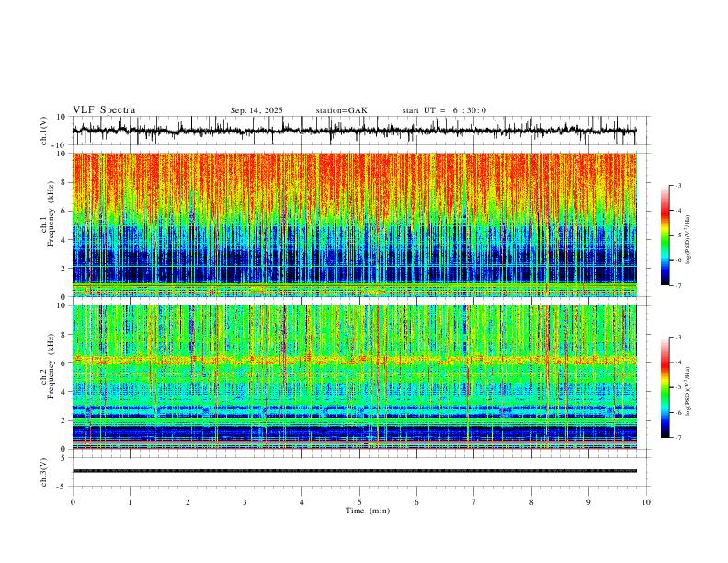
Task: Click the ch.2 spectrogram plot area
Action: coord(355,377)
